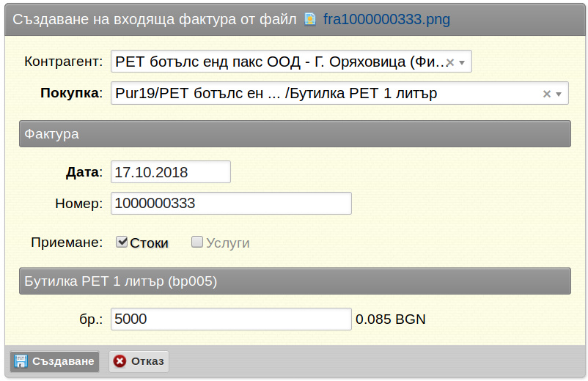
Task: Expand the Контрагент dropdown arrow
Action: [x=463, y=62]
